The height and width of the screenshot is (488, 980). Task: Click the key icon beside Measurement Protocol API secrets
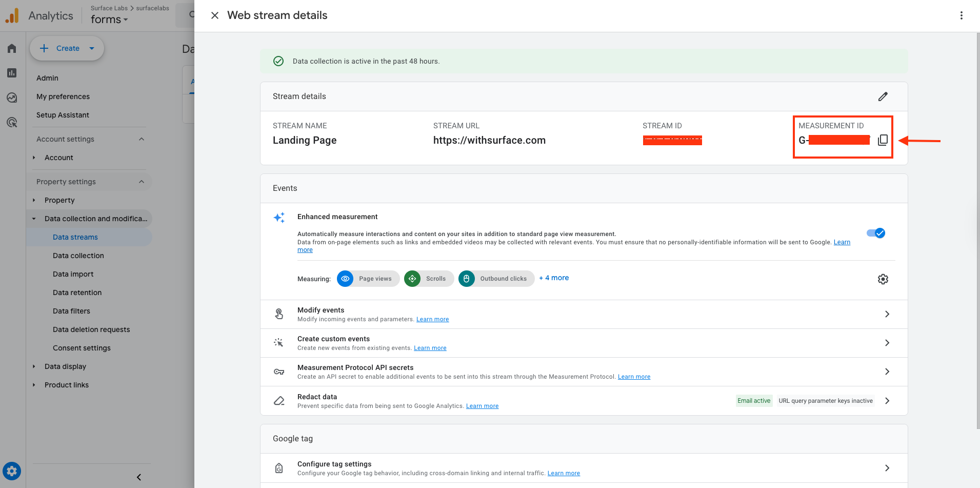pos(279,371)
